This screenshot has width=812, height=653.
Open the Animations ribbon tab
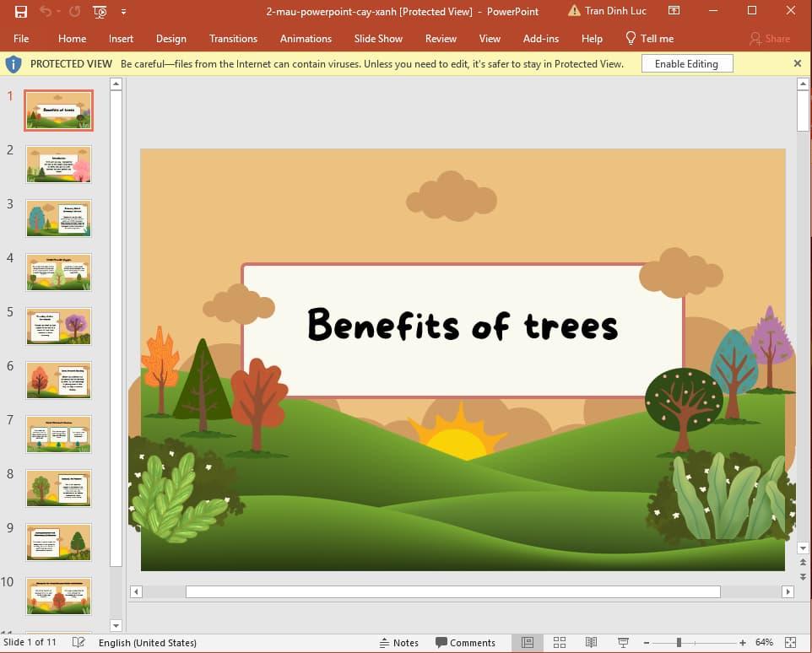tap(305, 39)
